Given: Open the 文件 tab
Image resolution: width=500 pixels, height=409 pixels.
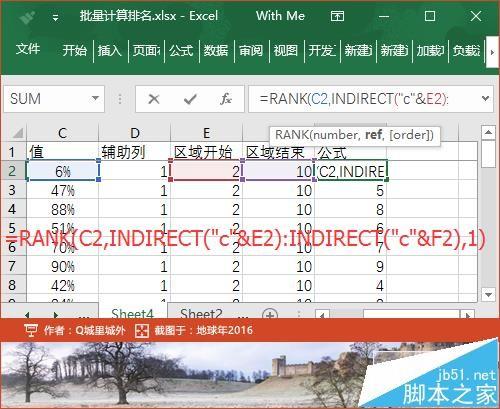Looking at the screenshot, I should pos(28,49).
